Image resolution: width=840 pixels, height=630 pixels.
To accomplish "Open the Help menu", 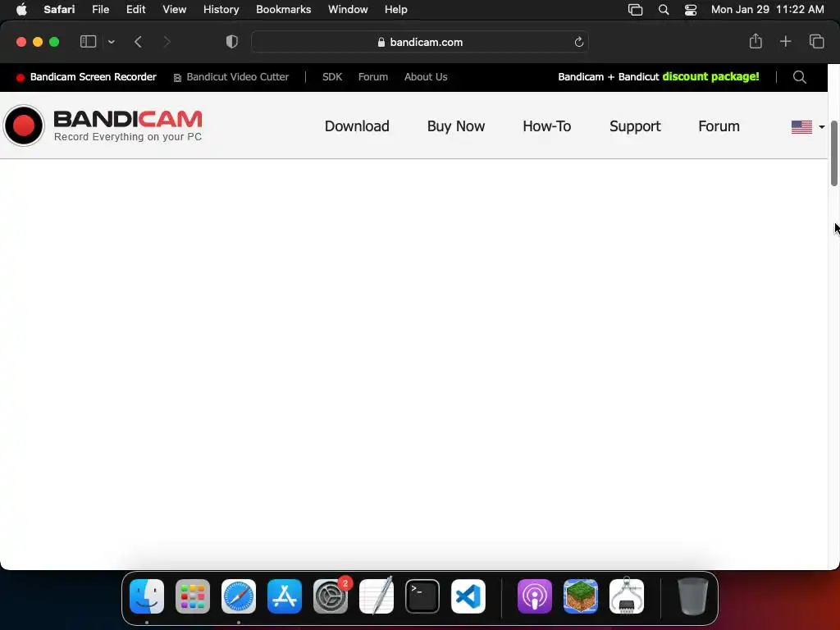I will 396,10.
